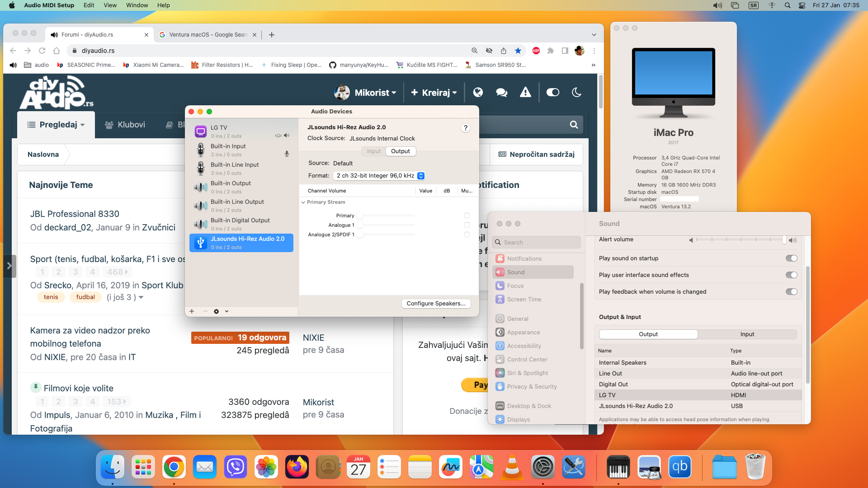Open home page button in Chrome
The height and width of the screenshot is (488, 868).
click(x=56, y=51)
